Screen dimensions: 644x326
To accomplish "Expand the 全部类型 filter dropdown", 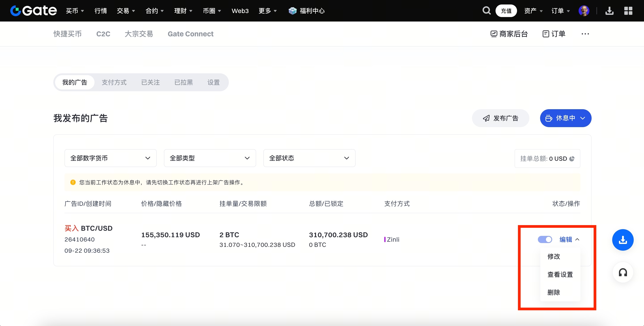I will pyautogui.click(x=210, y=158).
